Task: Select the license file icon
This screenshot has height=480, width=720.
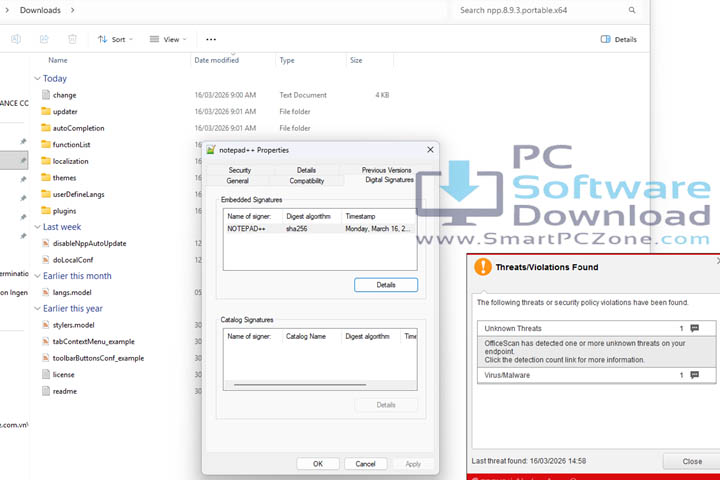Action: pos(45,374)
